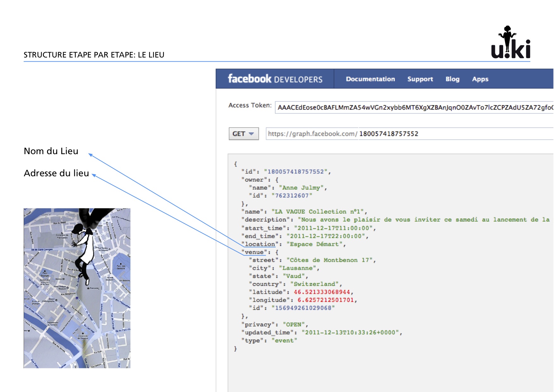554x392 pixels.
Task: Click the latitude value 46.521333068944
Action: click(x=322, y=292)
